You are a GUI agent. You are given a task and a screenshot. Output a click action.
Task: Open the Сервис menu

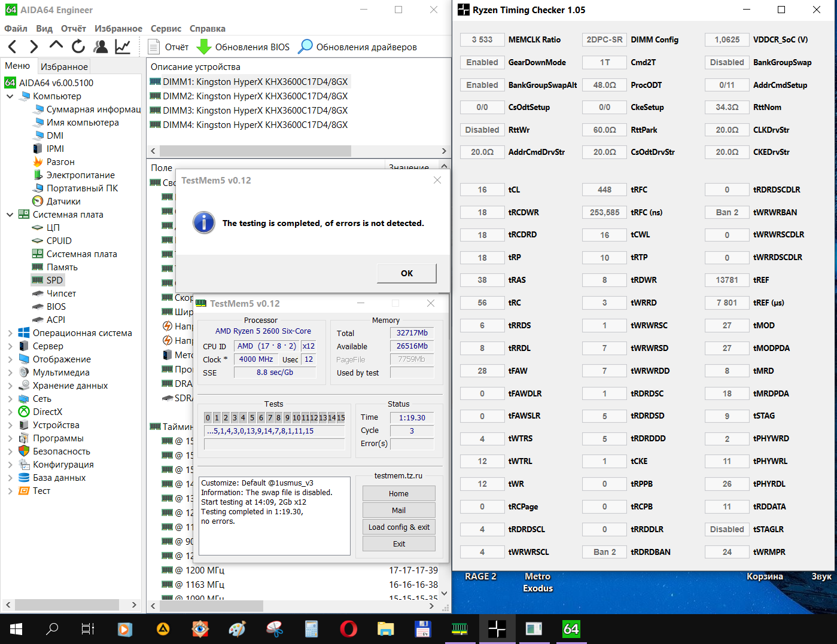point(166,29)
